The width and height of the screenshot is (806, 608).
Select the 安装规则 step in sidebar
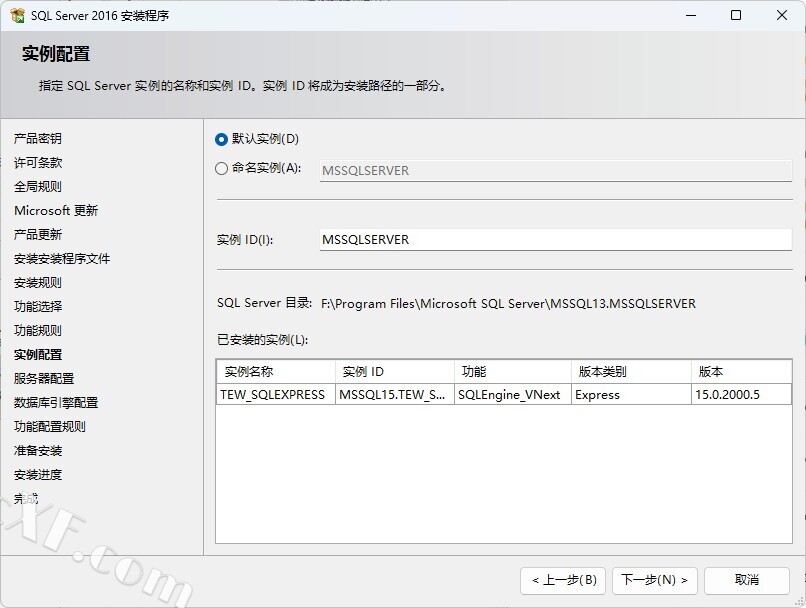coord(38,283)
